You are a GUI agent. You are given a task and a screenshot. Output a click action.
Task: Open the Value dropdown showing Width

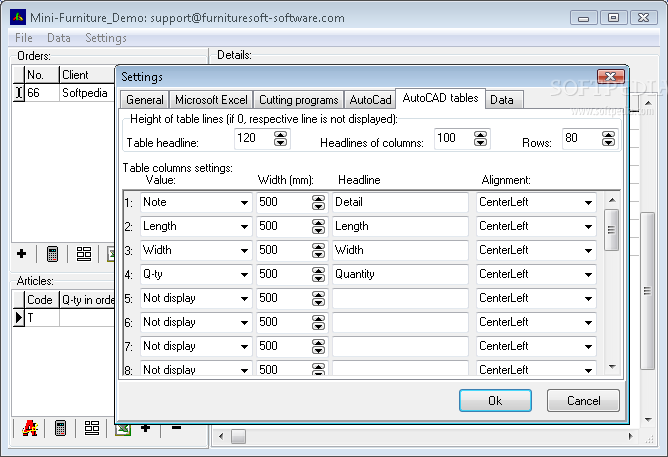click(244, 250)
